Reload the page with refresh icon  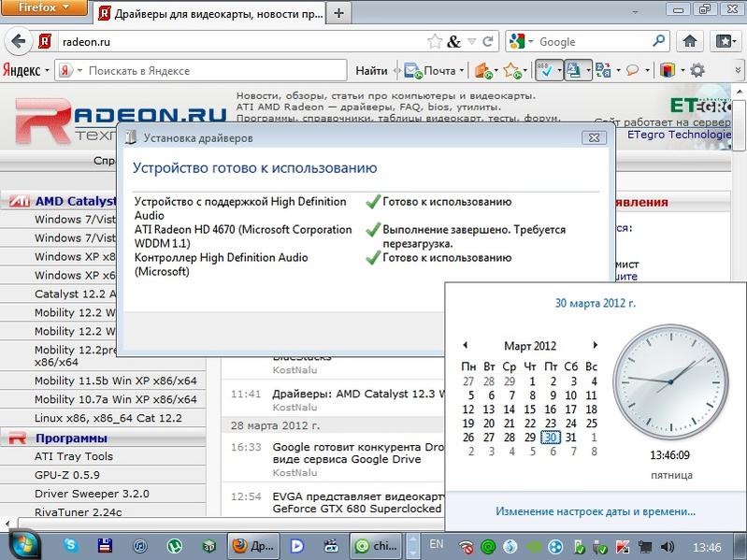click(x=488, y=41)
